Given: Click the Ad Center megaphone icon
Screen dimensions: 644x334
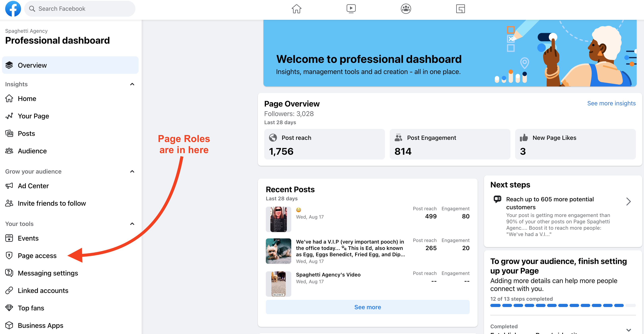Looking at the screenshot, I should pos(9,185).
